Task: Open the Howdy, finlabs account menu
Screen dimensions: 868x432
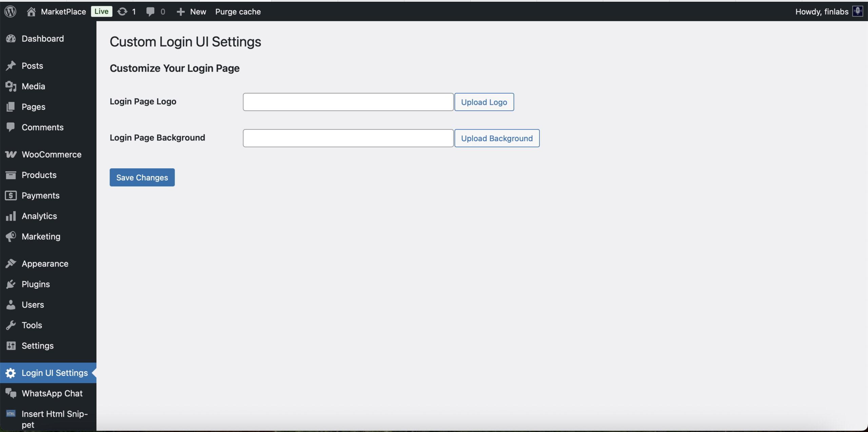Action: click(x=822, y=12)
